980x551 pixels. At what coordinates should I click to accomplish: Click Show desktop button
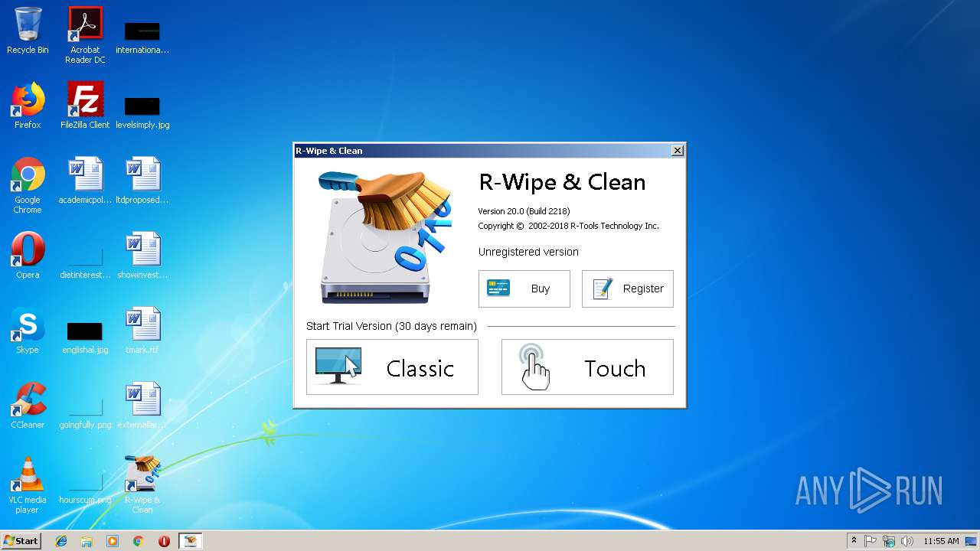point(971,541)
